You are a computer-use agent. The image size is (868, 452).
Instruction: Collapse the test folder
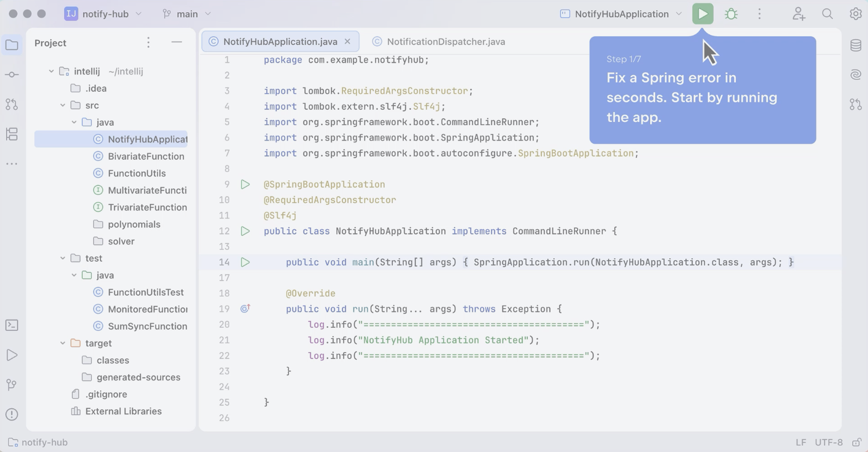tap(63, 258)
